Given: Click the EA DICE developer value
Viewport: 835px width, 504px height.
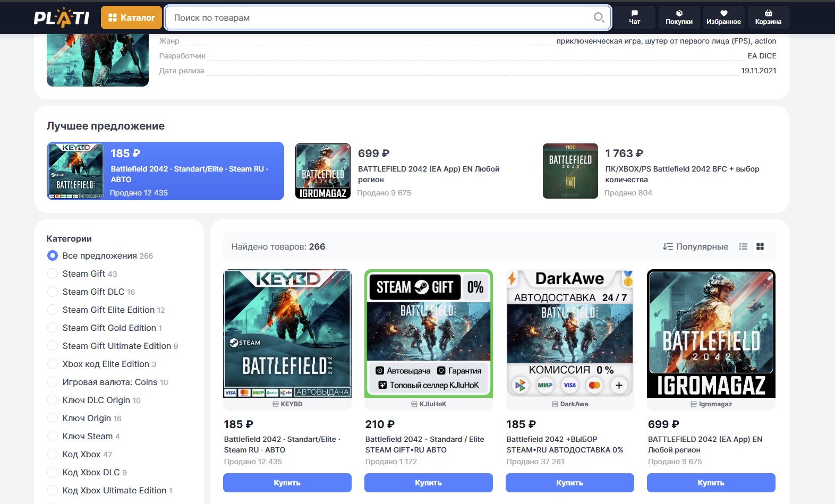Looking at the screenshot, I should coord(762,56).
